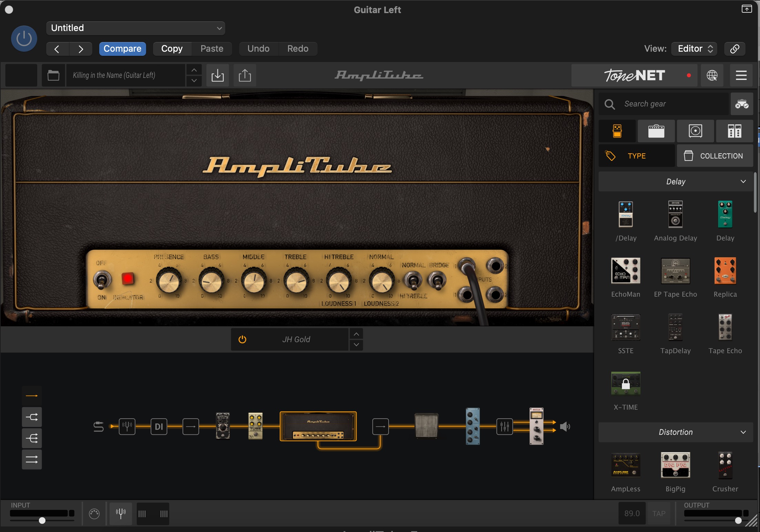Click the Killing in the Name preset field
760x532 pixels.
tap(126, 75)
